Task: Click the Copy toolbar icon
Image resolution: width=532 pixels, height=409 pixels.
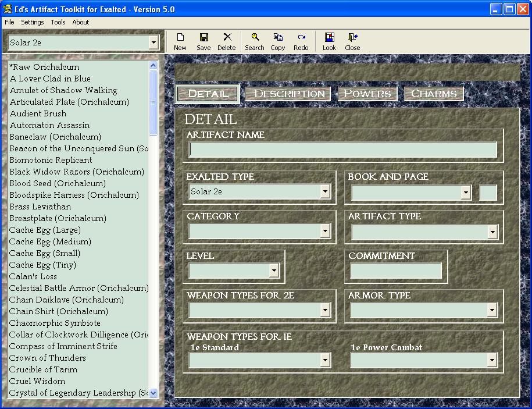Action: click(x=278, y=37)
